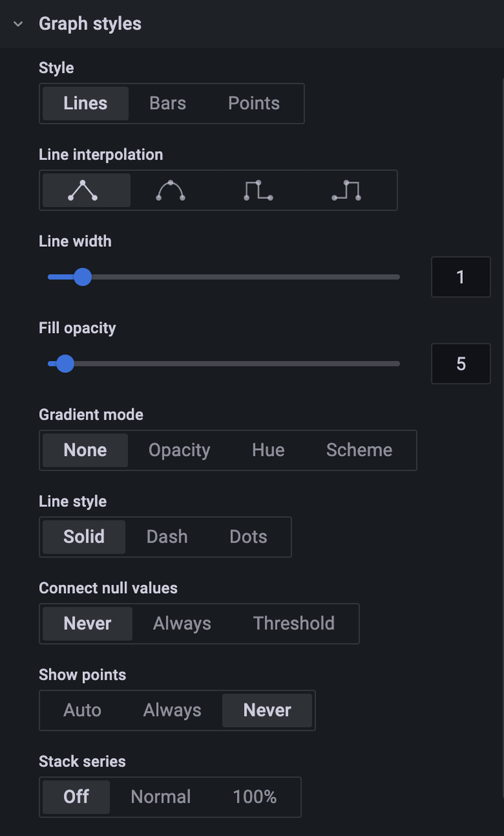Viewport: 504px width, 836px height.
Task: Switch the style to Points
Action: pos(253,103)
